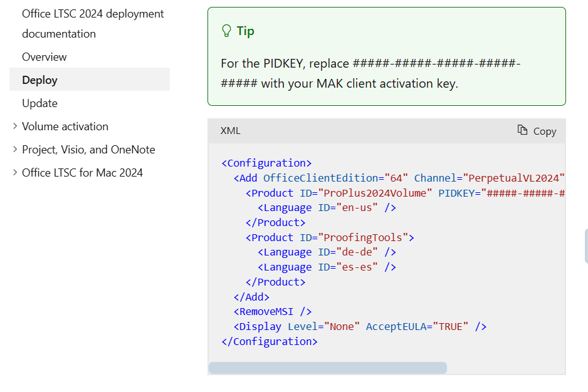Select the Deploy navigation item
Screen dimensions: 588x392
39,80
